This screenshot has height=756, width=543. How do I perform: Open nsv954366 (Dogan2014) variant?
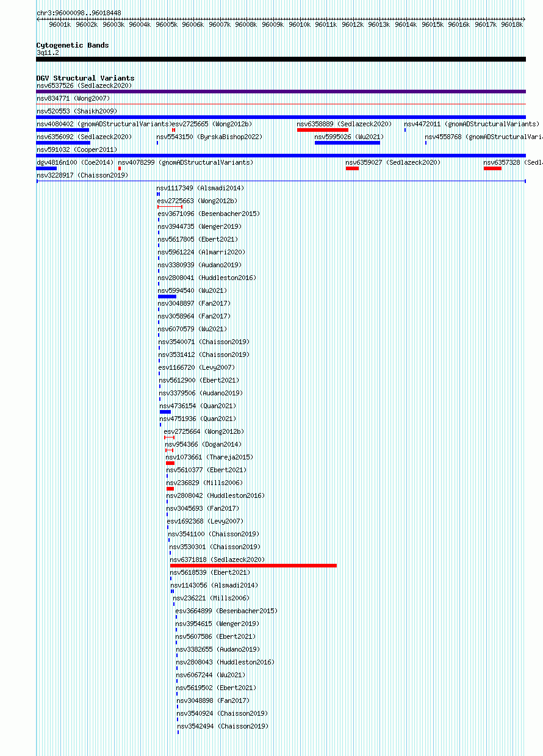(203, 444)
